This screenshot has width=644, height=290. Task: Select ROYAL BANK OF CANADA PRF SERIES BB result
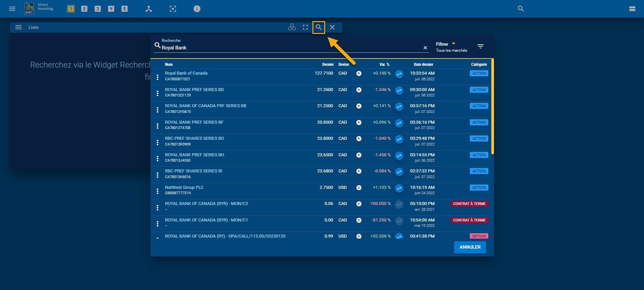pos(205,106)
